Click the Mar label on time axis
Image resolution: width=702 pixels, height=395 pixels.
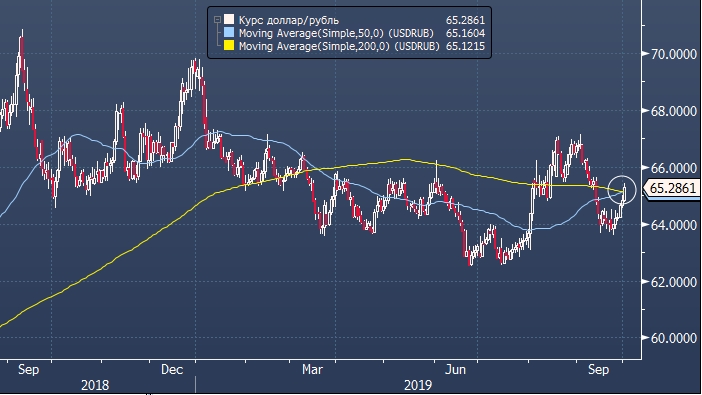(x=312, y=369)
